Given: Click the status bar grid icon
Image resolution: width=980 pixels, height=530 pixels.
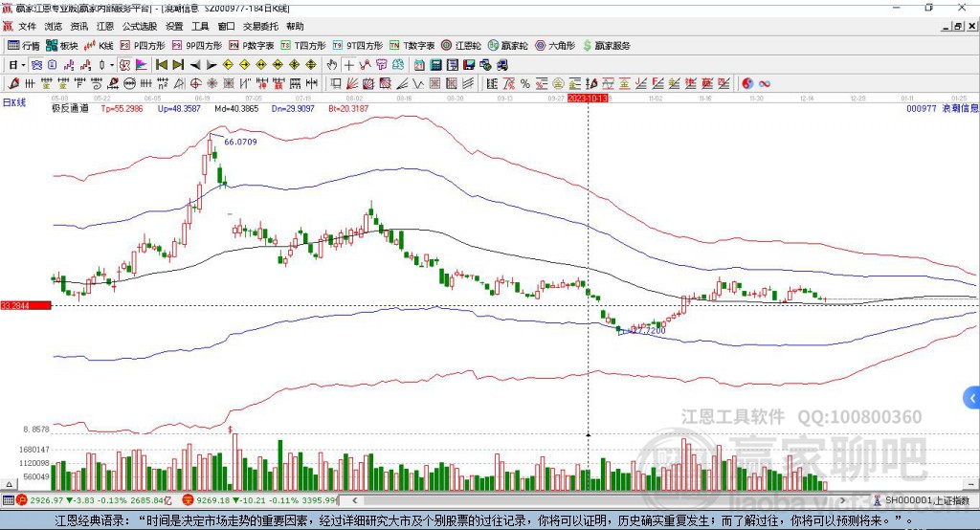Looking at the screenshot, I should point(8,500).
